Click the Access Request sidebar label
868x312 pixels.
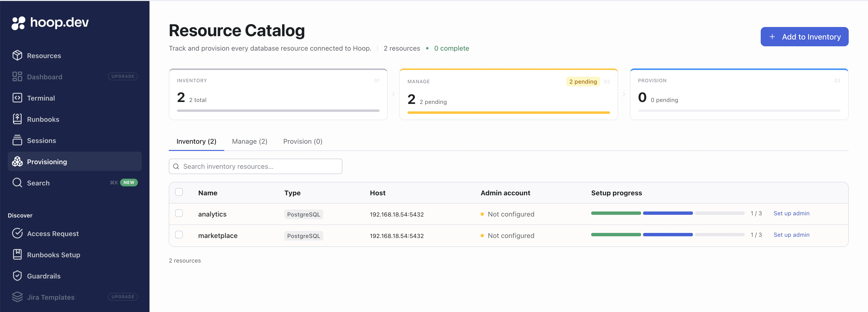[53, 233]
